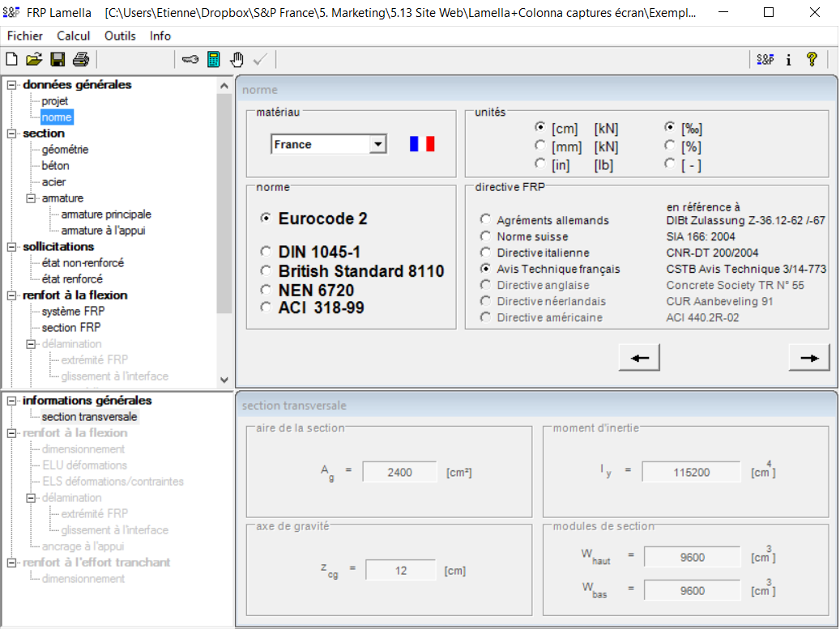Click the right arrow next button

[x=808, y=358]
